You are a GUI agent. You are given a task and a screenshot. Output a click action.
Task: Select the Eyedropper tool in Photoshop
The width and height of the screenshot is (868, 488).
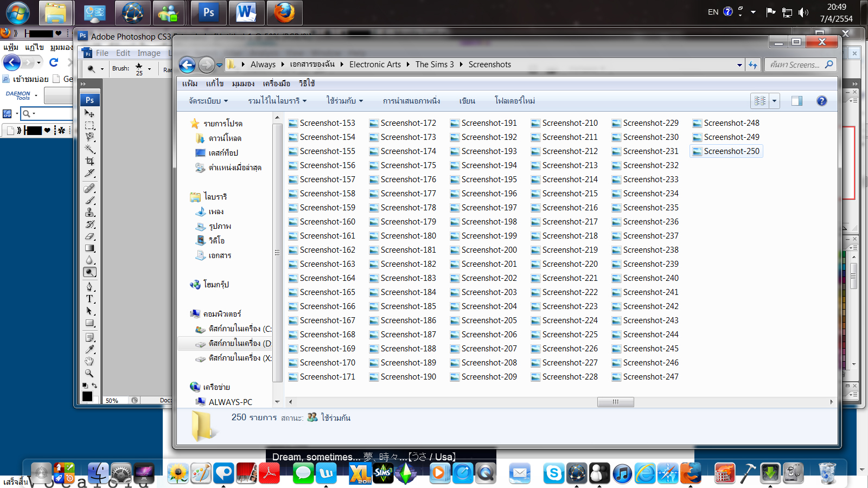tap(90, 349)
